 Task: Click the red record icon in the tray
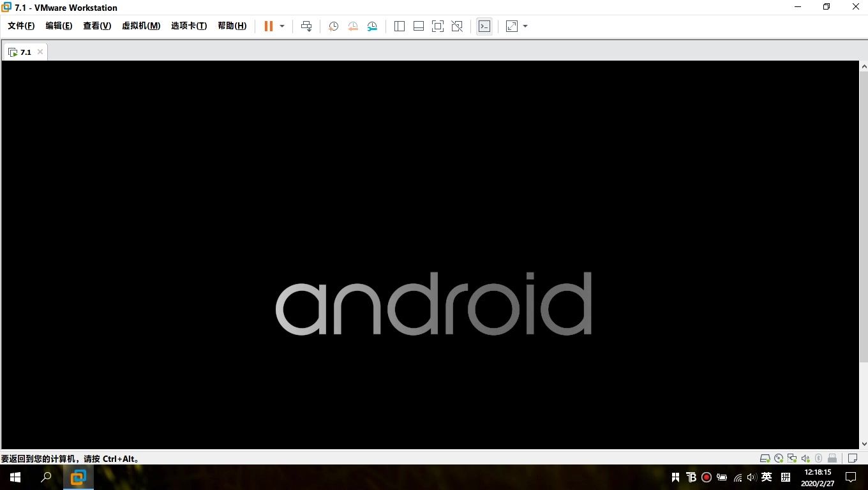coord(707,477)
